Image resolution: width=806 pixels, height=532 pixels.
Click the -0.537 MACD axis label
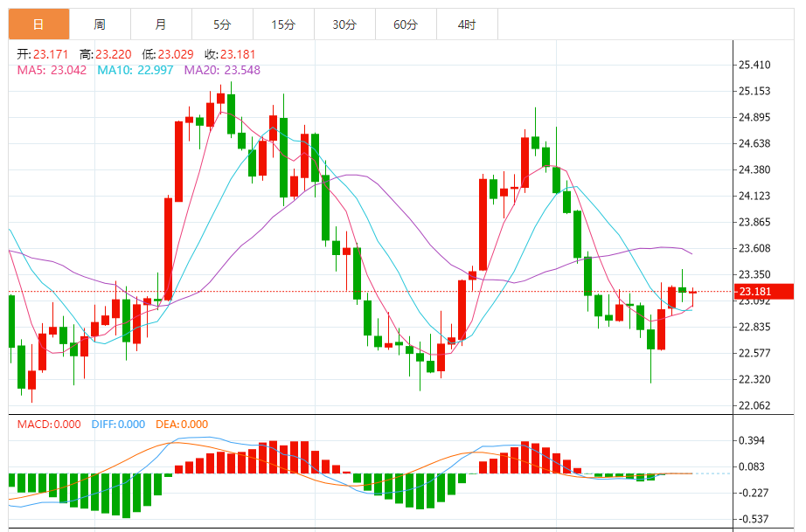click(752, 519)
